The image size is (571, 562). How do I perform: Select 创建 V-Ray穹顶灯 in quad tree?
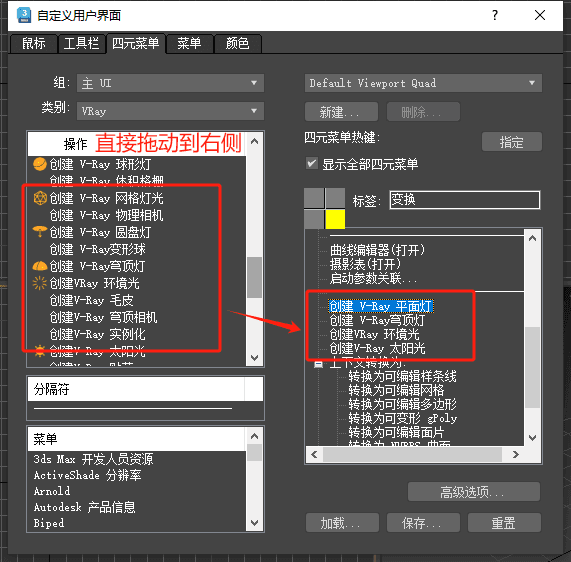pos(377,320)
